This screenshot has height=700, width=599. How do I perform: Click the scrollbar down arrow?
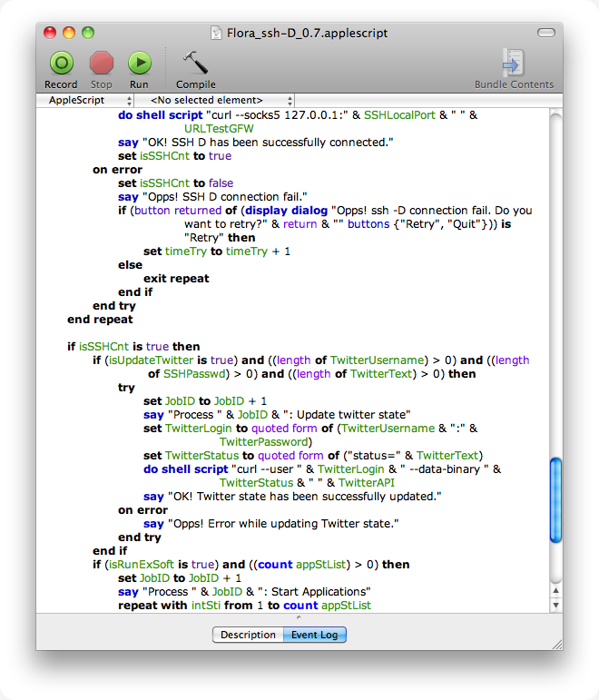click(555, 606)
